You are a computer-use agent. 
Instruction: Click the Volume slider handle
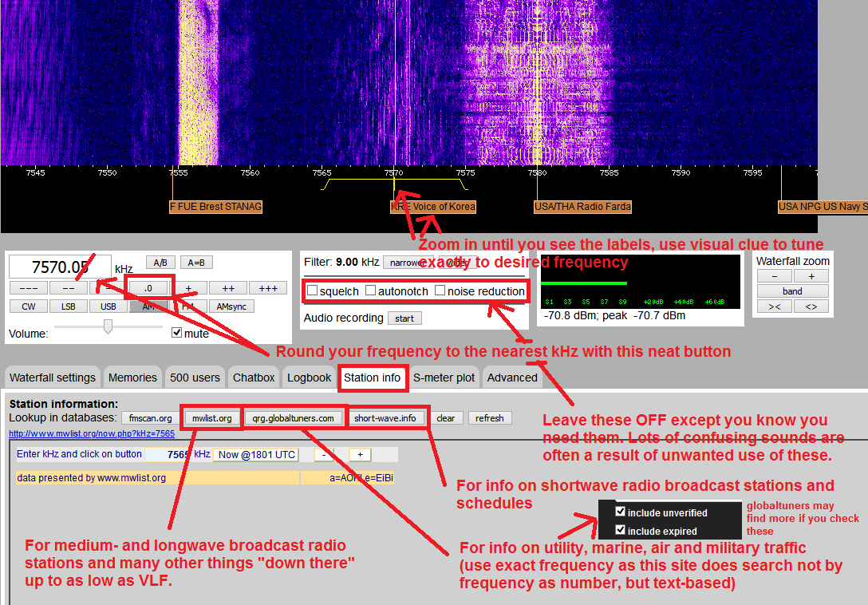pyautogui.click(x=108, y=326)
